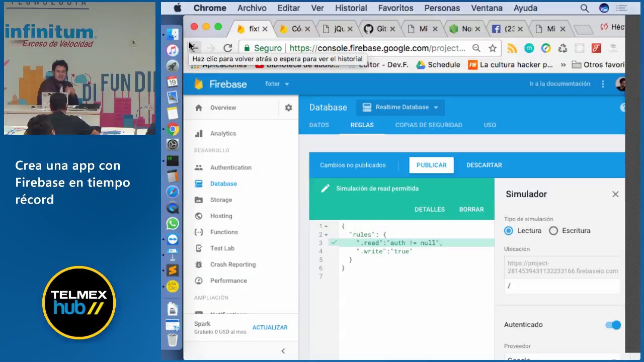Click Chrome reload page icon

[x=227, y=48]
